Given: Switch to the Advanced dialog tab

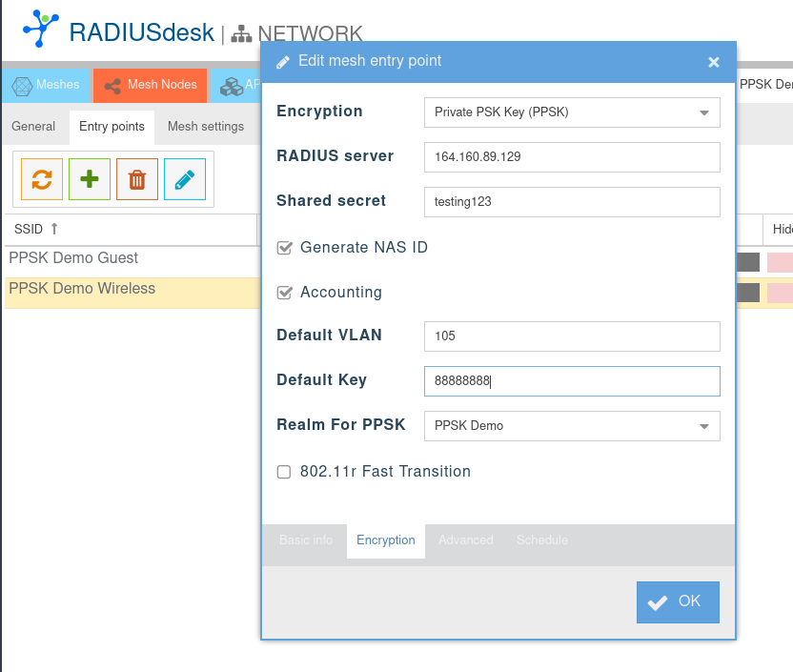Looking at the screenshot, I should click(465, 540).
